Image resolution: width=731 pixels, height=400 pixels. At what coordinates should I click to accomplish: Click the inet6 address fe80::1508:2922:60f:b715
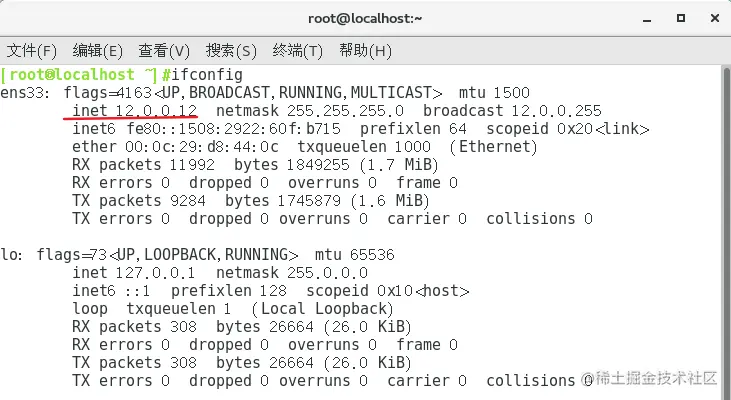234,129
